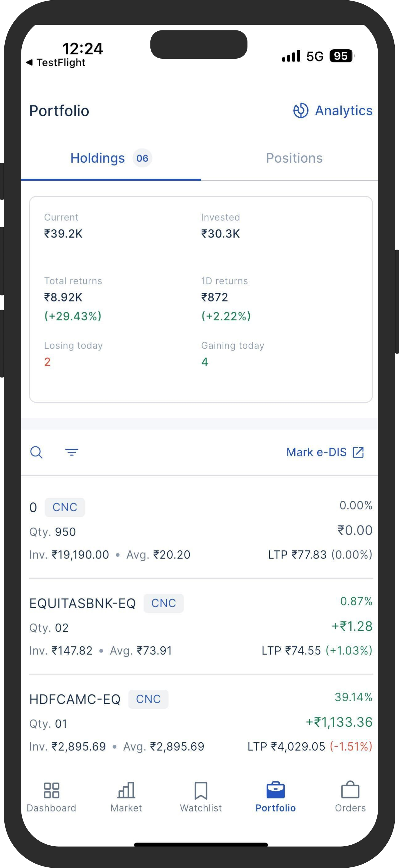Return to TestFlight via back arrow
This screenshot has height=868, width=400.
click(x=56, y=62)
